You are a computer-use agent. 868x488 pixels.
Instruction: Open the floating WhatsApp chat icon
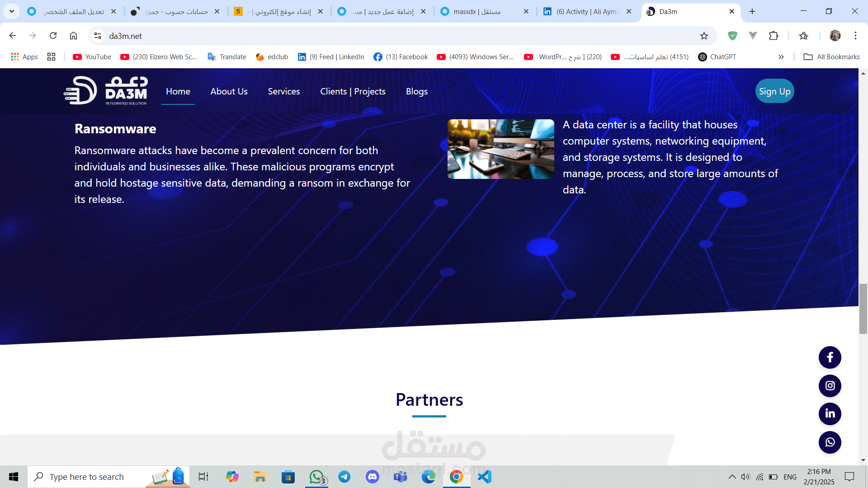coord(830,442)
